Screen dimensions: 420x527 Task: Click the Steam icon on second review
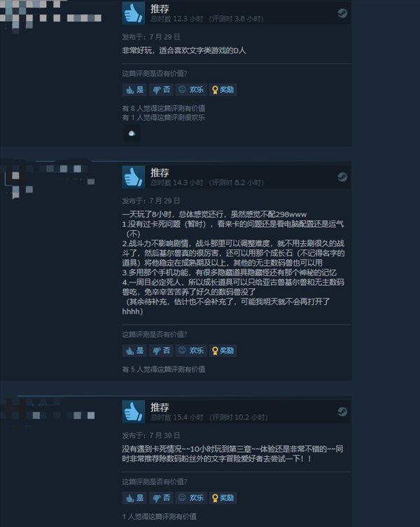pos(342,177)
